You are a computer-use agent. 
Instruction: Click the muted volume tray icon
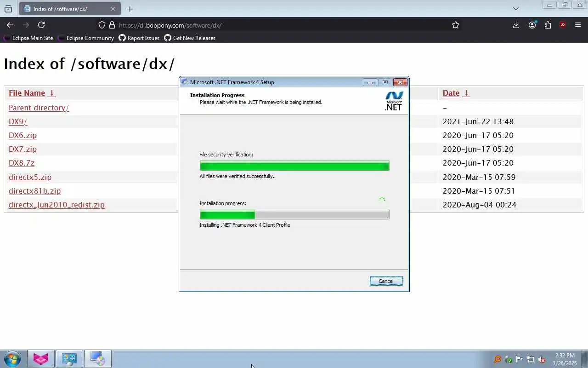tap(542, 359)
